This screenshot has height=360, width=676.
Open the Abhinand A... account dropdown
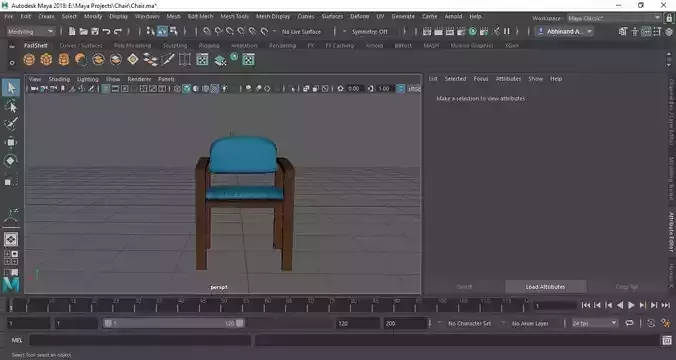tap(565, 31)
